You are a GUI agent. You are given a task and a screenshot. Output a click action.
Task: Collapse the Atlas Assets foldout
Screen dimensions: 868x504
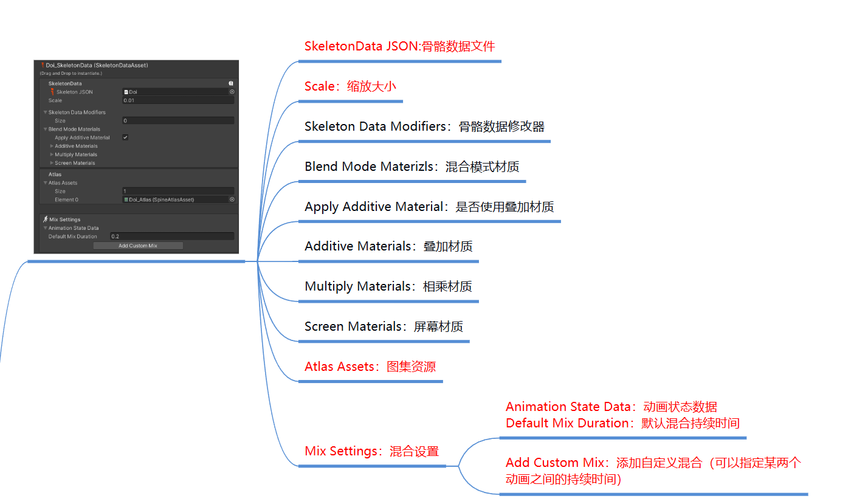45,183
